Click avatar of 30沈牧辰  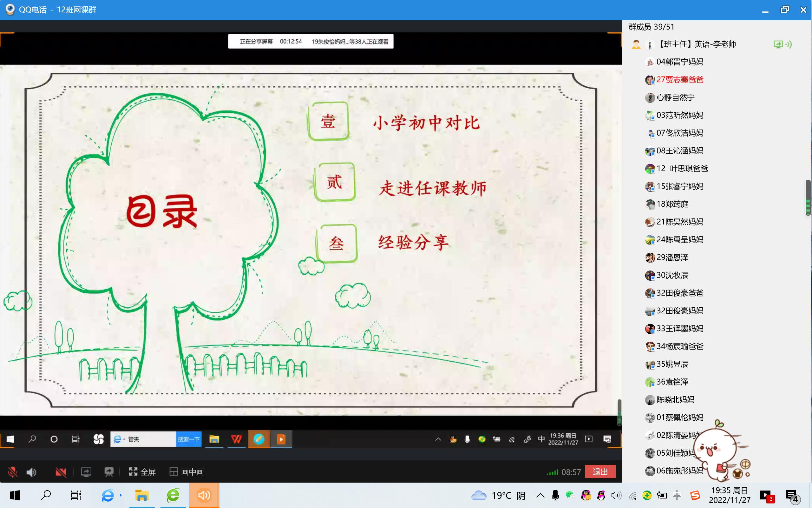(650, 276)
